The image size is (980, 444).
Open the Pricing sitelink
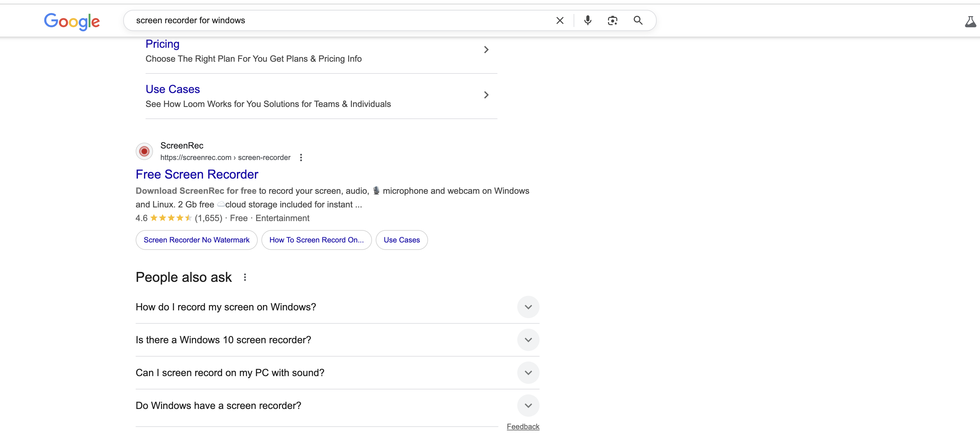coord(162,44)
